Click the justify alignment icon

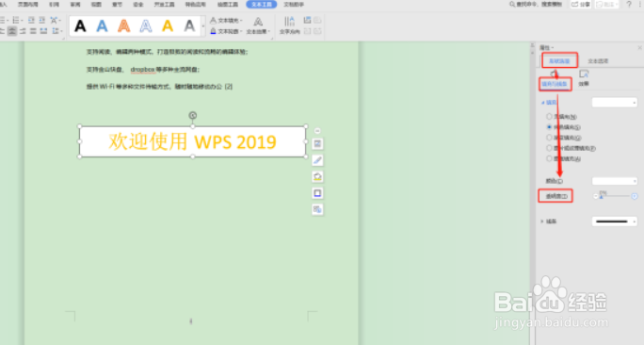point(33,31)
